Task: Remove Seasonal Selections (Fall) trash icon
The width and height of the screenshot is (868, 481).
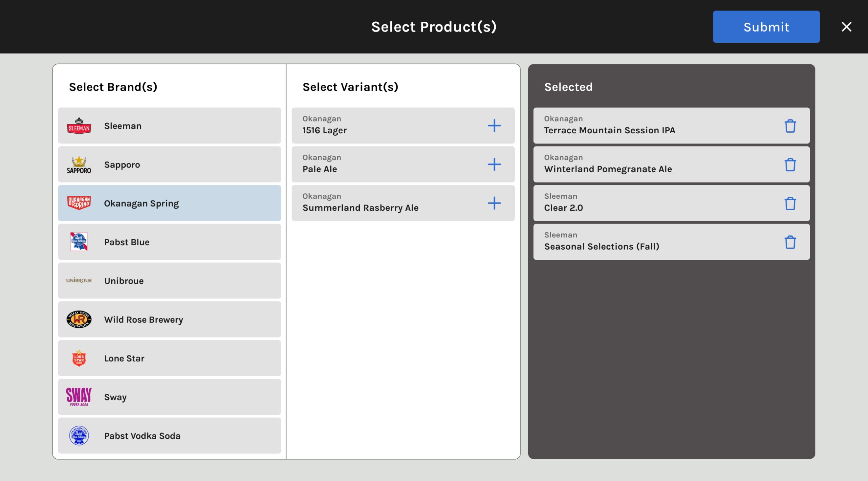Action: click(x=790, y=242)
